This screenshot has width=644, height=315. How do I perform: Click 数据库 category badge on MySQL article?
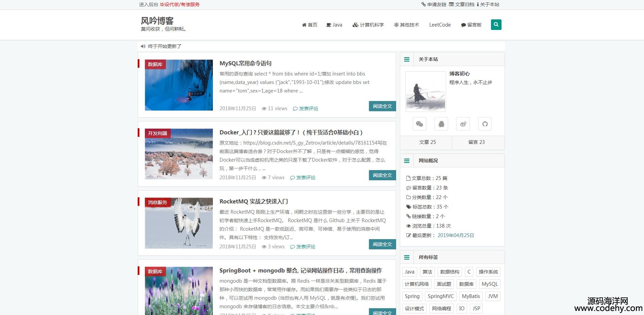point(155,64)
